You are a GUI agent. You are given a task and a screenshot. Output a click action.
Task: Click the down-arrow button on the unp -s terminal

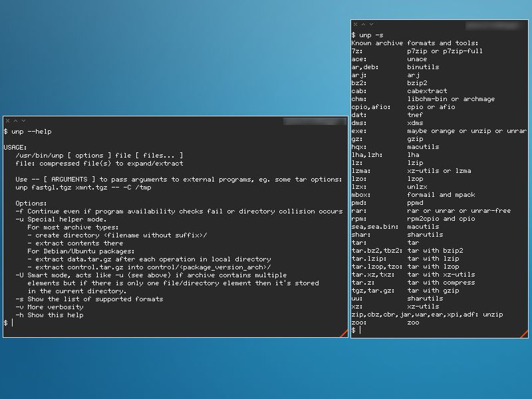tap(371, 25)
